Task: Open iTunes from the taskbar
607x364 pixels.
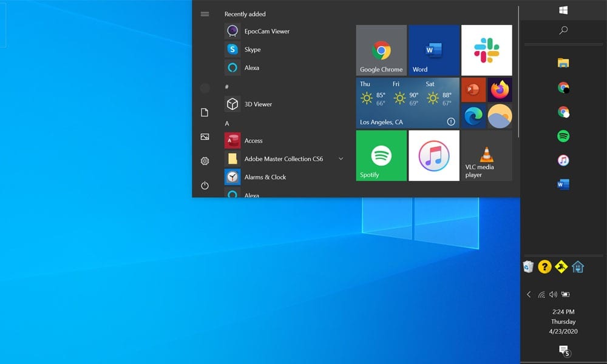Action: coord(563,160)
